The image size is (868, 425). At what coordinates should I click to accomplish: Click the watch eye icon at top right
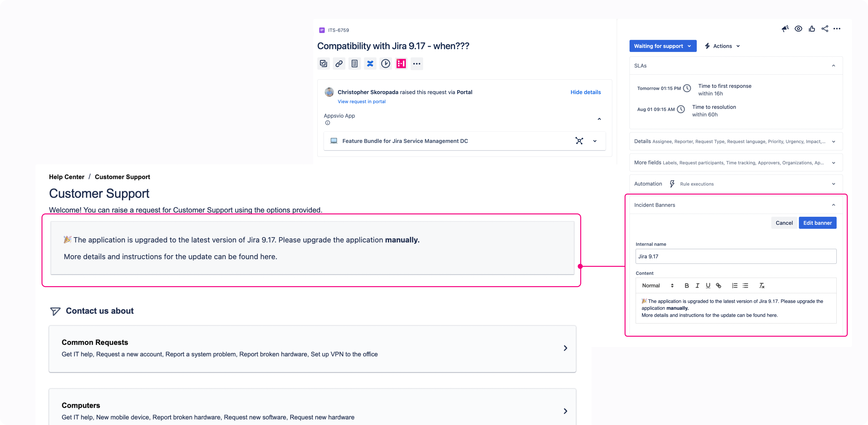coord(799,29)
